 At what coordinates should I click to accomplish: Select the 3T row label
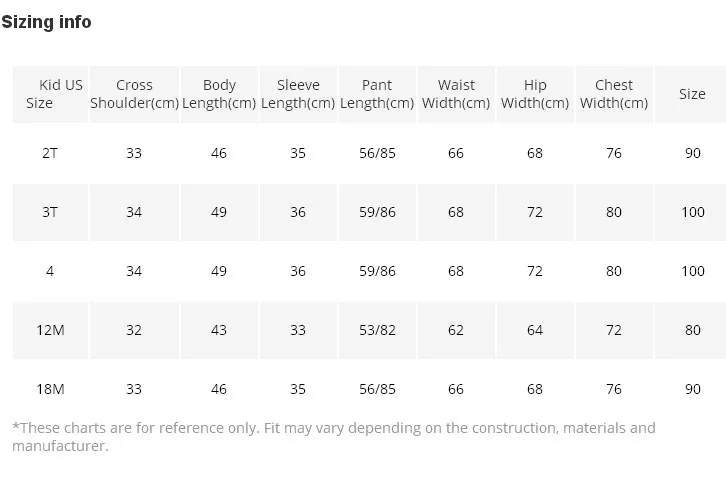click(x=50, y=212)
